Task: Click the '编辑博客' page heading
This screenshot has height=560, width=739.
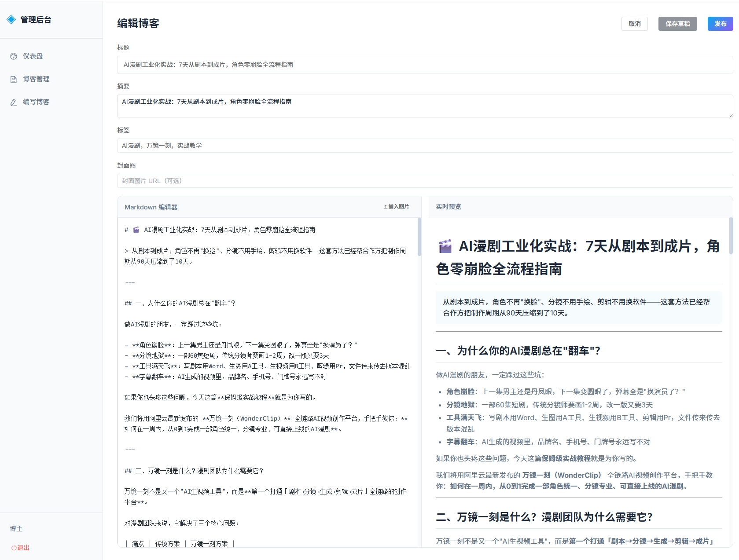Action: coord(138,23)
